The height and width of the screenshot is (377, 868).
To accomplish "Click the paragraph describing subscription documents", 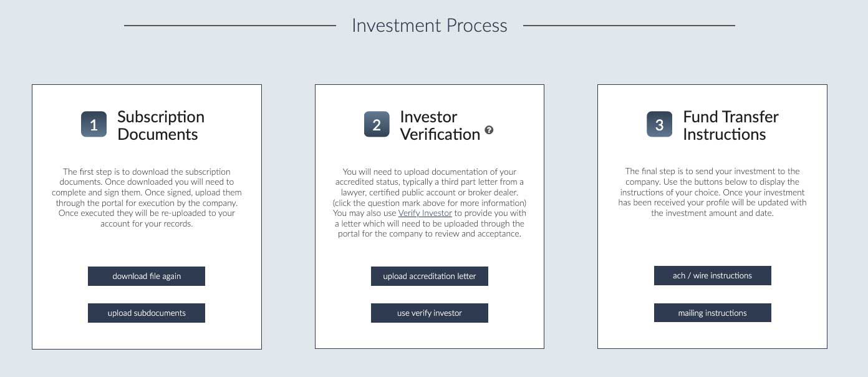I will pyautogui.click(x=147, y=197).
